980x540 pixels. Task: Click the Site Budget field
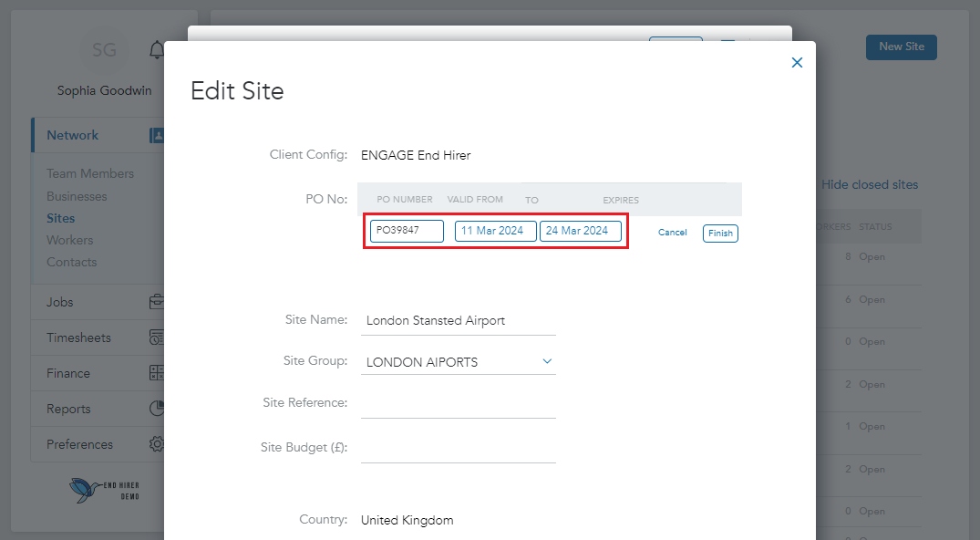[459, 449]
